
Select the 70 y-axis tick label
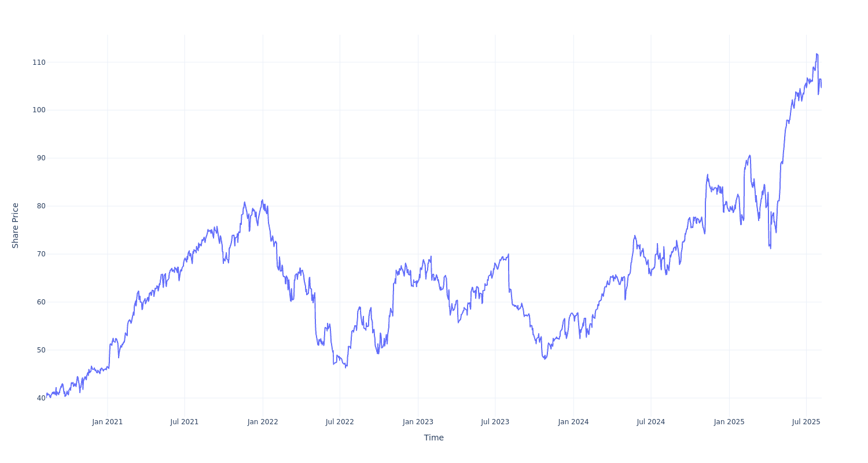(41, 254)
